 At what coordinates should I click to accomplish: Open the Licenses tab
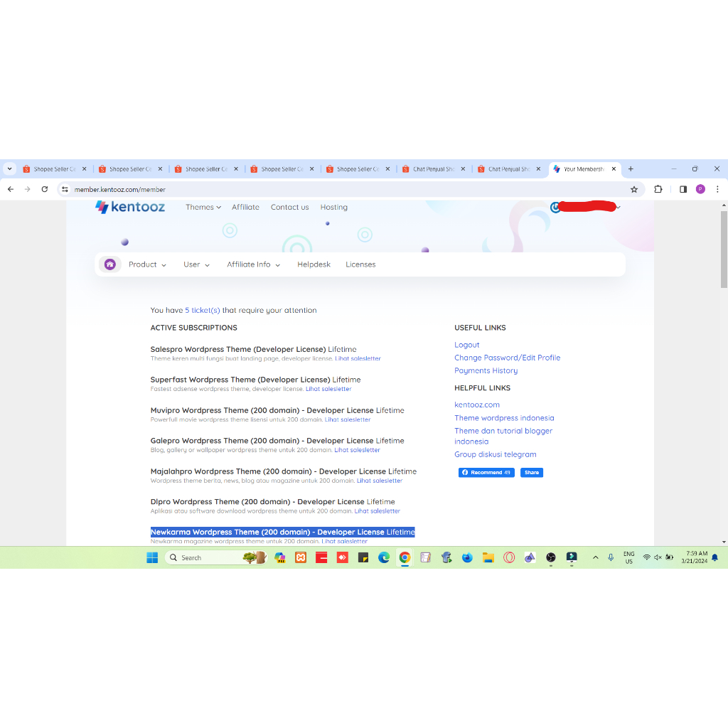[x=360, y=264]
